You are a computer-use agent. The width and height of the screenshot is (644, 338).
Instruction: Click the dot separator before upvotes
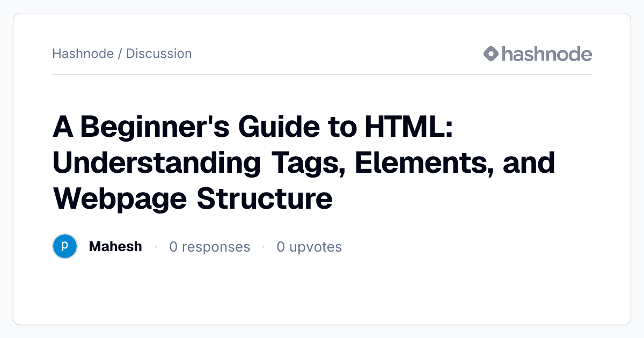tap(264, 247)
